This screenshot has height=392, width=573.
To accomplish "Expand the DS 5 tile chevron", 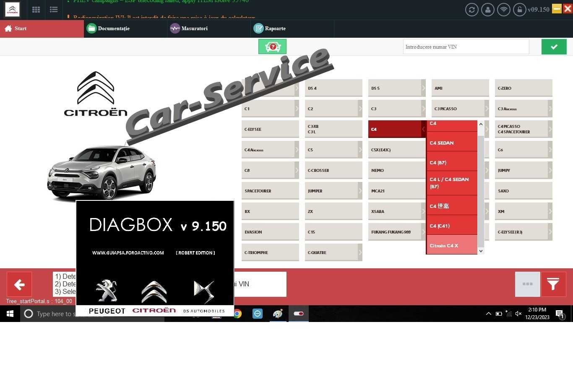I will (x=423, y=88).
